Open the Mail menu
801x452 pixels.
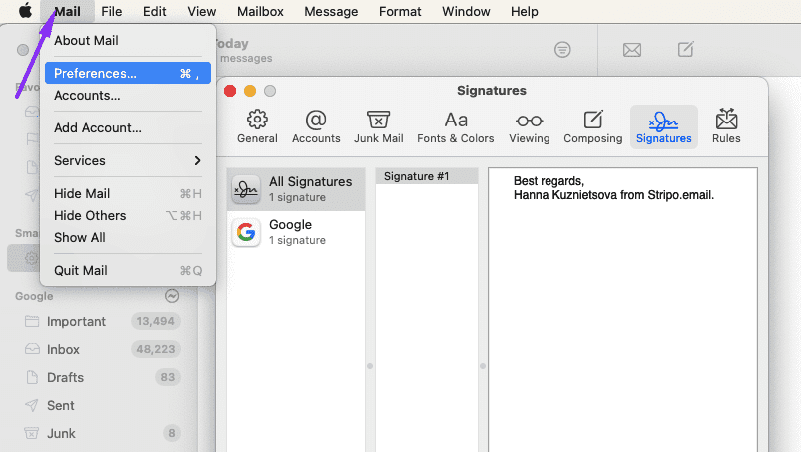(x=67, y=11)
